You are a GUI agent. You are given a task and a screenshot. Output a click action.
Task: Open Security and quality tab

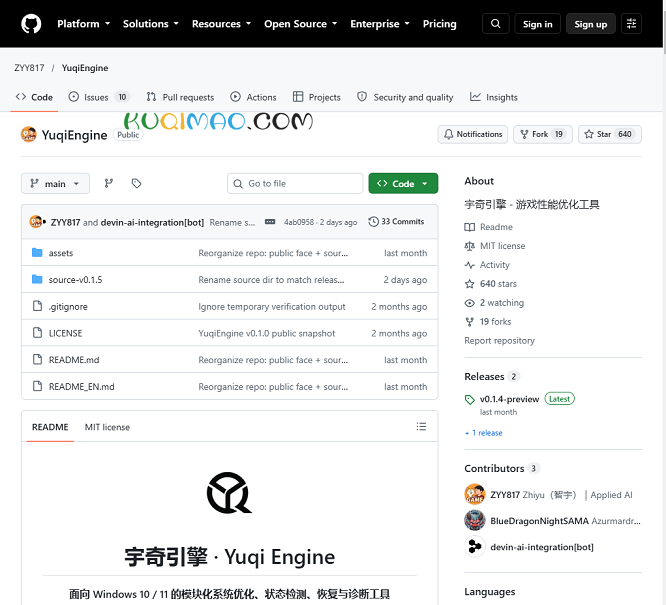coord(405,97)
